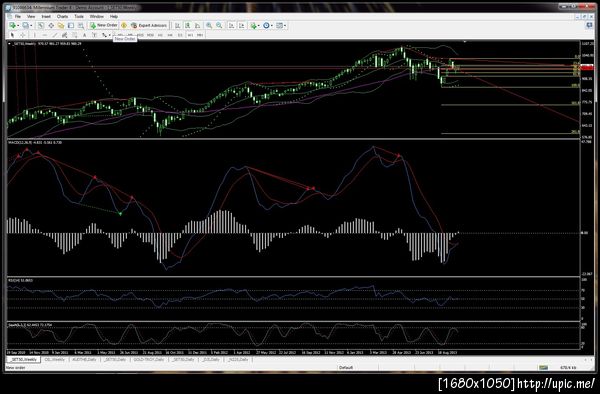Switch timeframe to M30

[x=150, y=35]
